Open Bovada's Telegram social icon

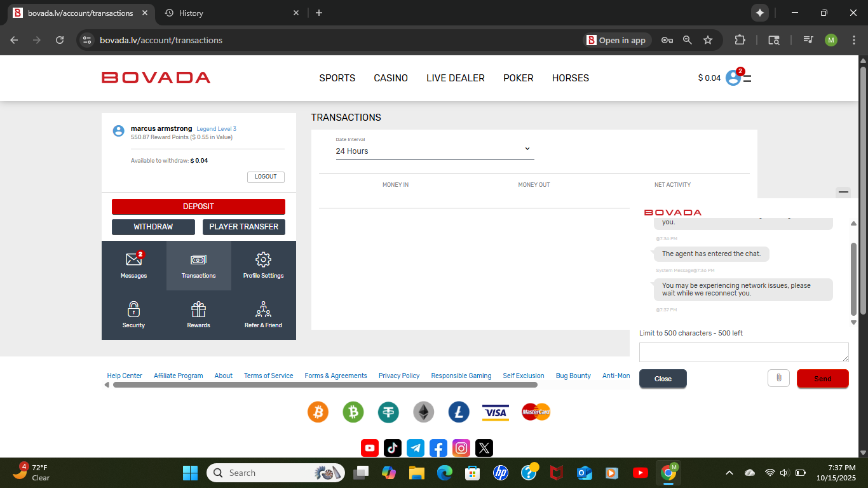(416, 448)
